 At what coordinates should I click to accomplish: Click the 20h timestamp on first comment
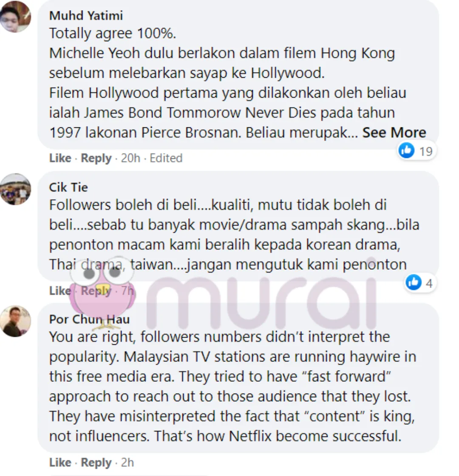130,158
